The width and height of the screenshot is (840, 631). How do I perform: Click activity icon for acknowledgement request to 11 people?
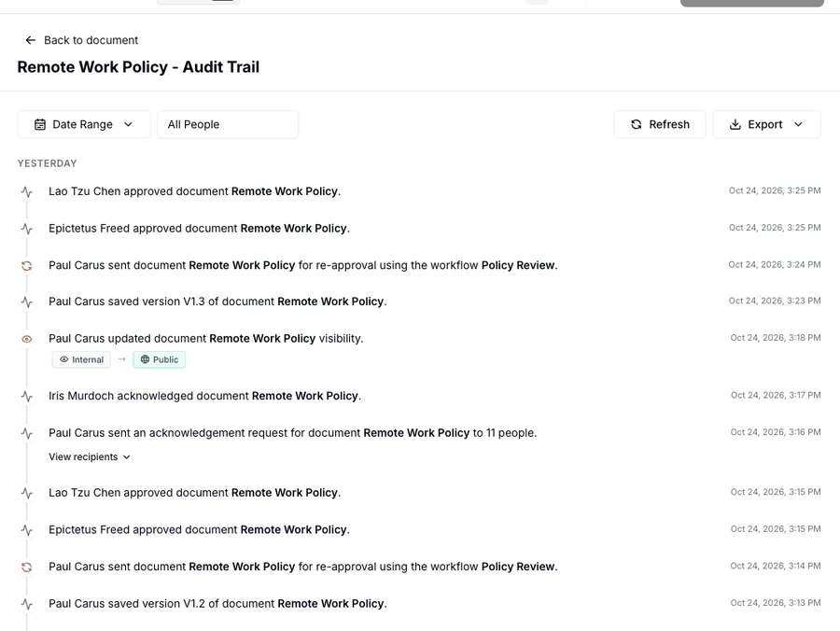pos(27,433)
